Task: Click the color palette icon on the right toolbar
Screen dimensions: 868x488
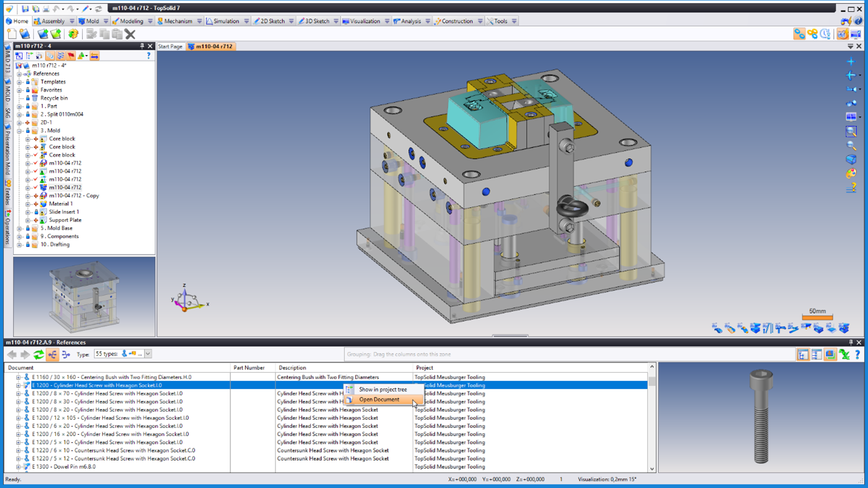Action: click(850, 173)
